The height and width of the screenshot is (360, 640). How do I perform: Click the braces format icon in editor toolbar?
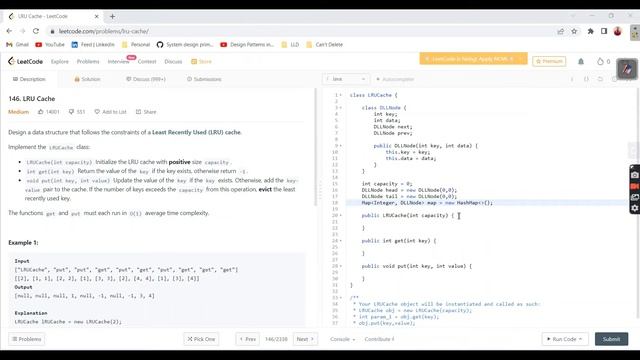pyautogui.click(x=586, y=79)
